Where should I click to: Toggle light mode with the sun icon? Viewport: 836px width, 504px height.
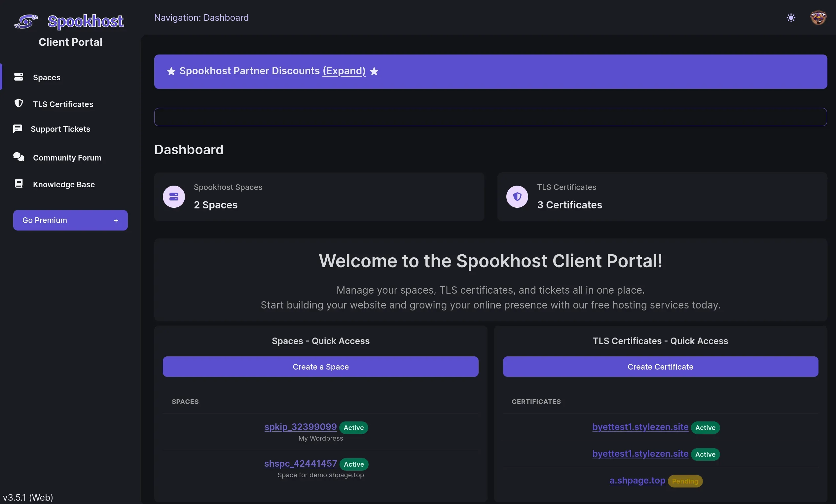coord(791,18)
